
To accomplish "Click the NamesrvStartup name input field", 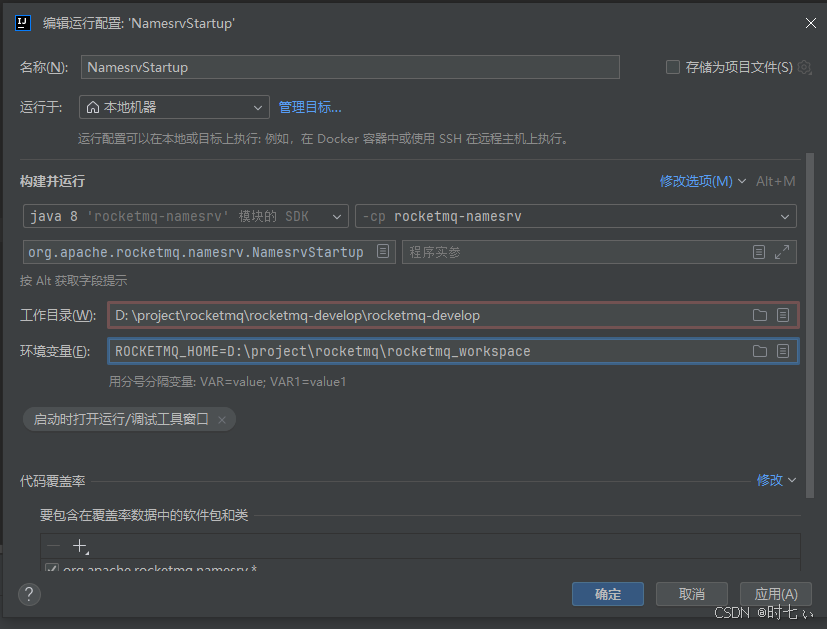I will pyautogui.click(x=350, y=67).
